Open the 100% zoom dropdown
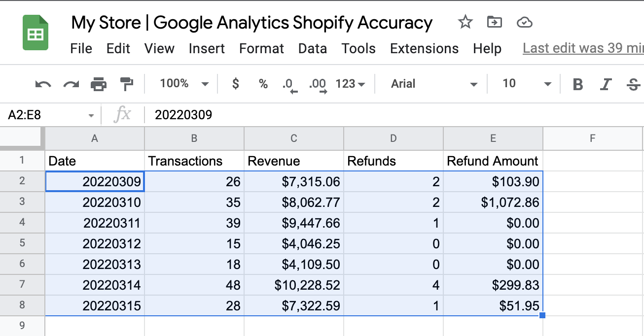The image size is (644, 336). pos(184,84)
